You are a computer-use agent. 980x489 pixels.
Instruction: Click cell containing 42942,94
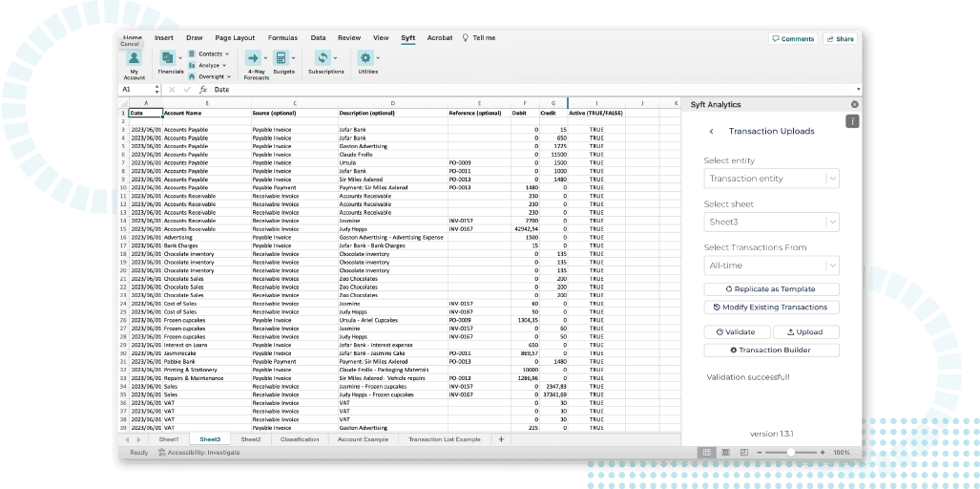(x=525, y=229)
